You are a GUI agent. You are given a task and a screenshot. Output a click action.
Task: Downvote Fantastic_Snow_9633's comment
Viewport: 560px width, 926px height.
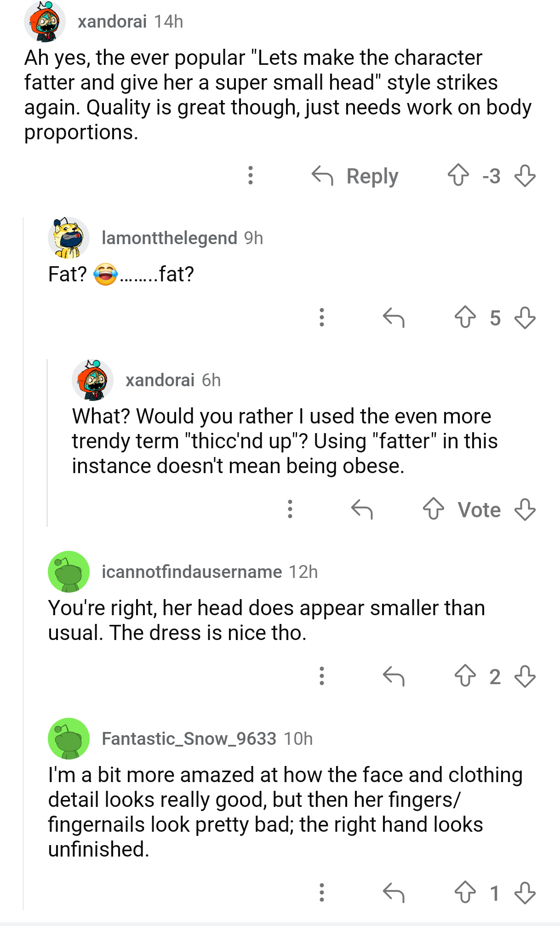point(525,892)
